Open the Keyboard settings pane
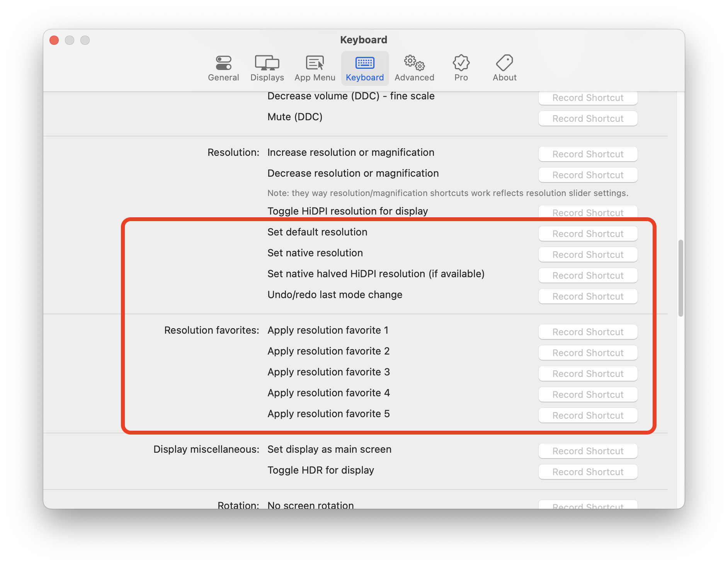This screenshot has width=728, height=566. [x=364, y=68]
